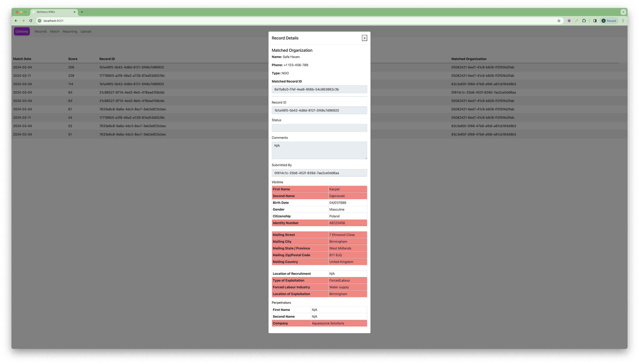Navigate to the Upload page
The image size is (639, 364).
[86, 31]
